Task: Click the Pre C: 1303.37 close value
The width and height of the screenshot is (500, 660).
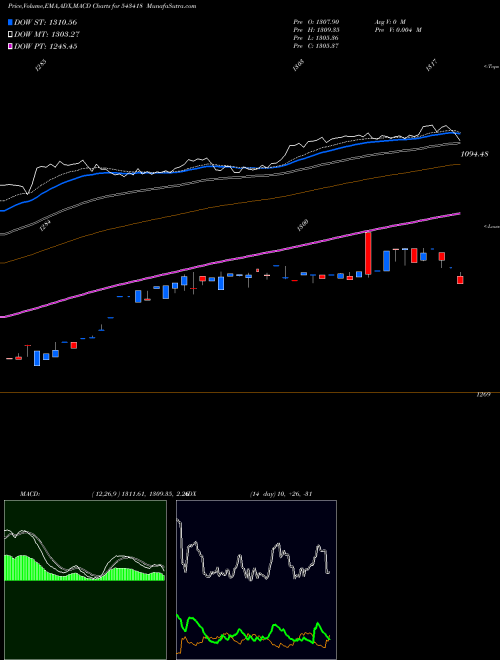Action: click(x=316, y=46)
